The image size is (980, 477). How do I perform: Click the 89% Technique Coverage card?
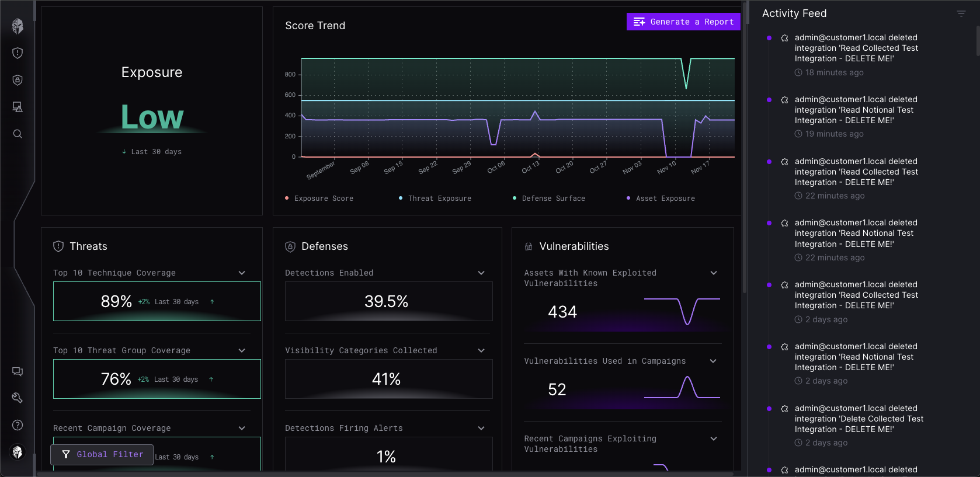[157, 301]
